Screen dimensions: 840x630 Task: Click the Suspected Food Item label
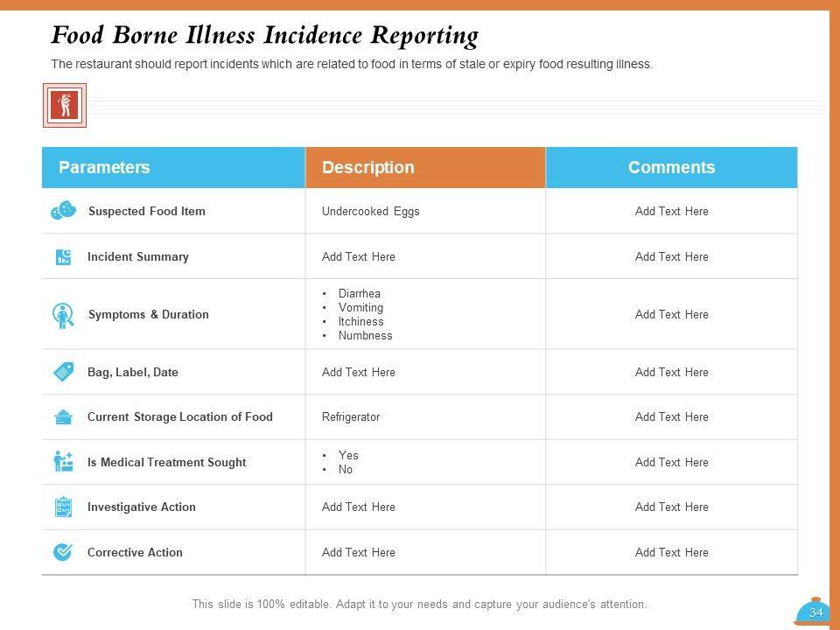(x=147, y=211)
